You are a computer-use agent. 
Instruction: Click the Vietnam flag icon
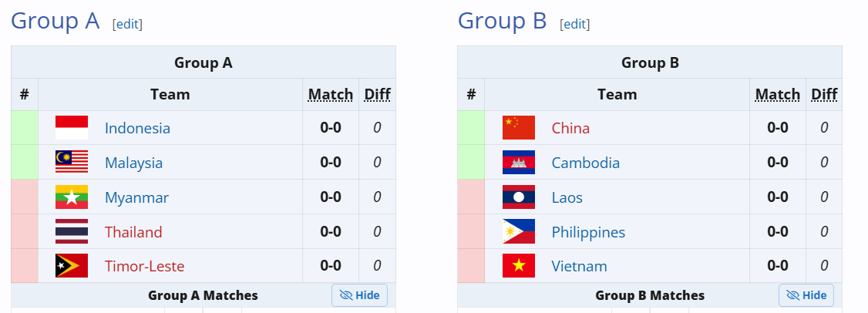(519, 266)
